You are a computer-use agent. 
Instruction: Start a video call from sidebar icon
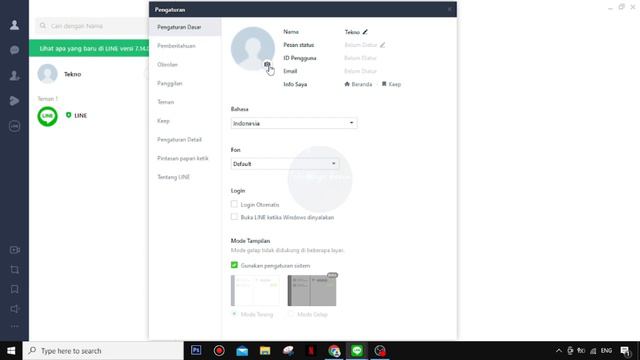pyautogui.click(x=15, y=250)
